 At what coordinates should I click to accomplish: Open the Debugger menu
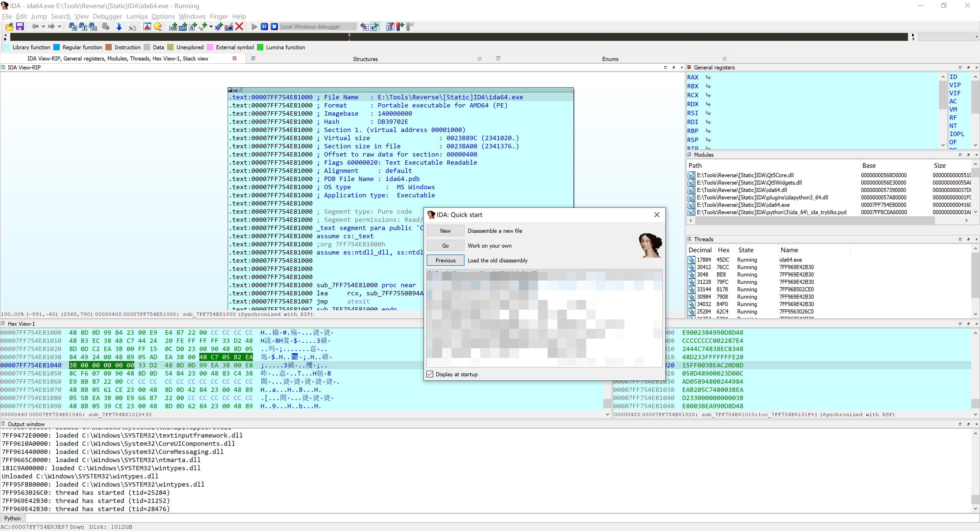[x=107, y=16]
